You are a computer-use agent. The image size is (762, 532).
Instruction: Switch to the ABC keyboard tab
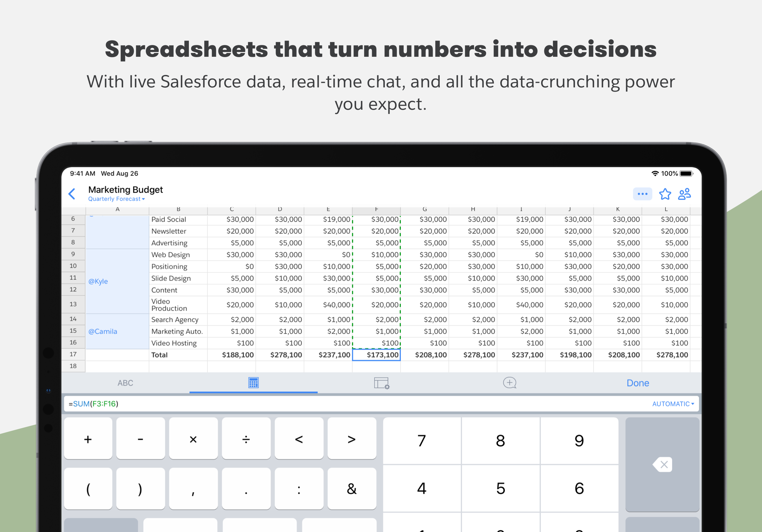tap(125, 383)
